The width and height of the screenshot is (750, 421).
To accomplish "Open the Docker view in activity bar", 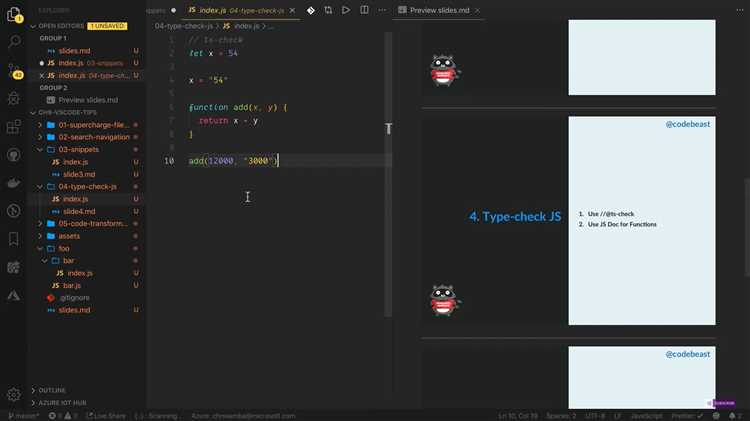I will tap(14, 183).
